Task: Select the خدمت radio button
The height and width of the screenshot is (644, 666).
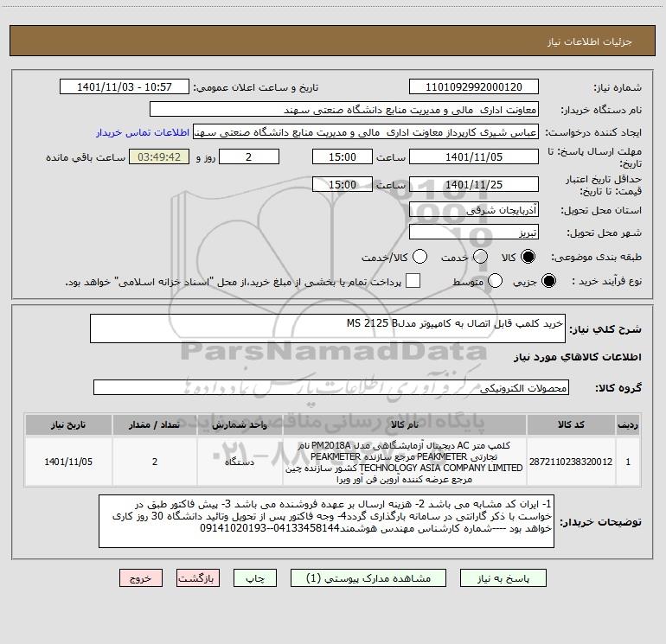Action: pyautogui.click(x=480, y=257)
